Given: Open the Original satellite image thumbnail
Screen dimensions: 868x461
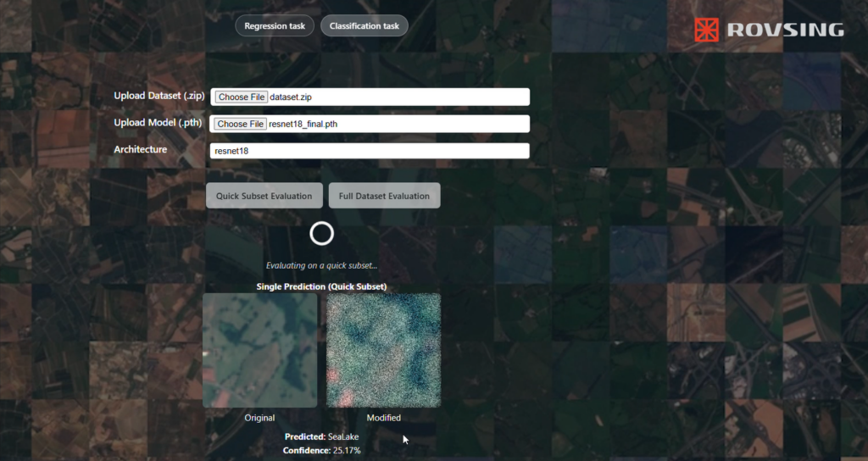Looking at the screenshot, I should tap(259, 350).
